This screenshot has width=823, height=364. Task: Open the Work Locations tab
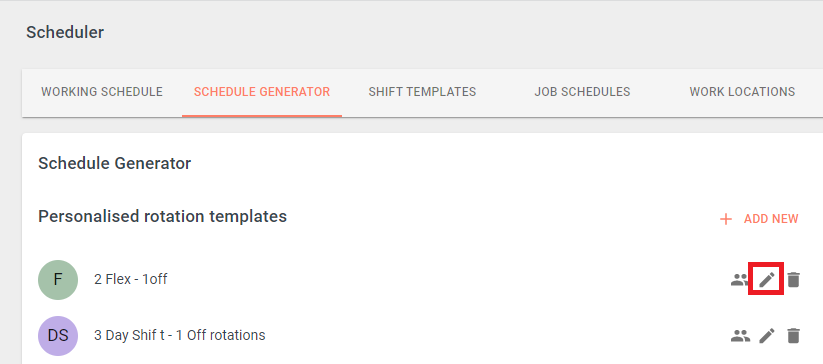click(742, 92)
